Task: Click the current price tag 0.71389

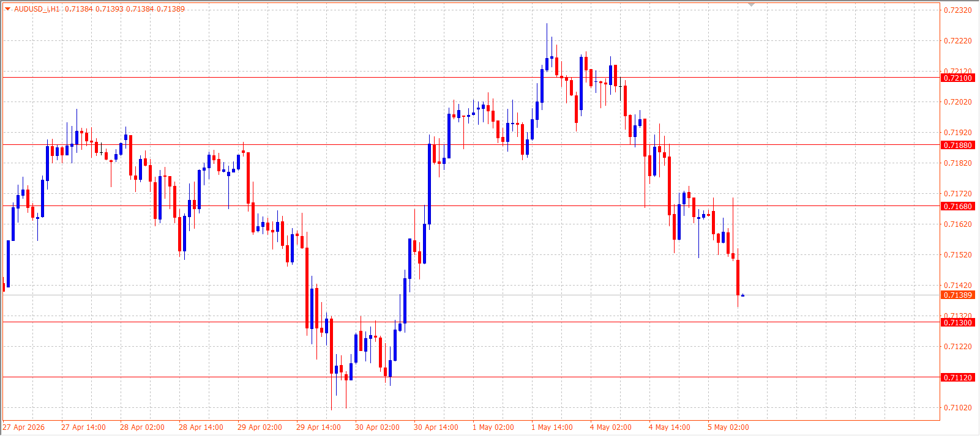Action: (x=957, y=295)
